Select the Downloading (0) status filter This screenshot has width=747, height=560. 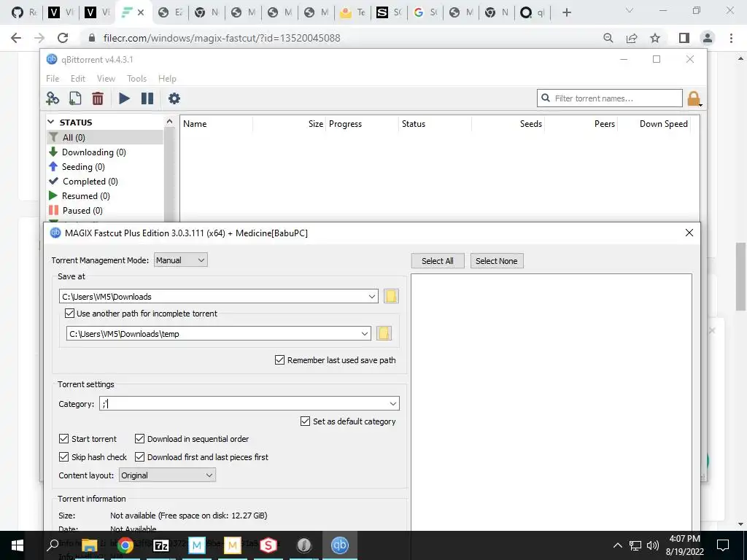pos(105,152)
